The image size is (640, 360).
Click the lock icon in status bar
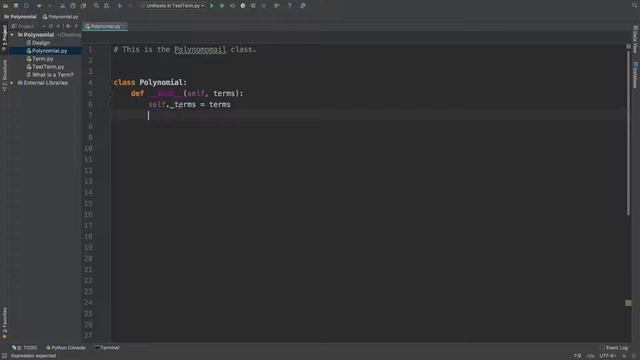coord(624,356)
